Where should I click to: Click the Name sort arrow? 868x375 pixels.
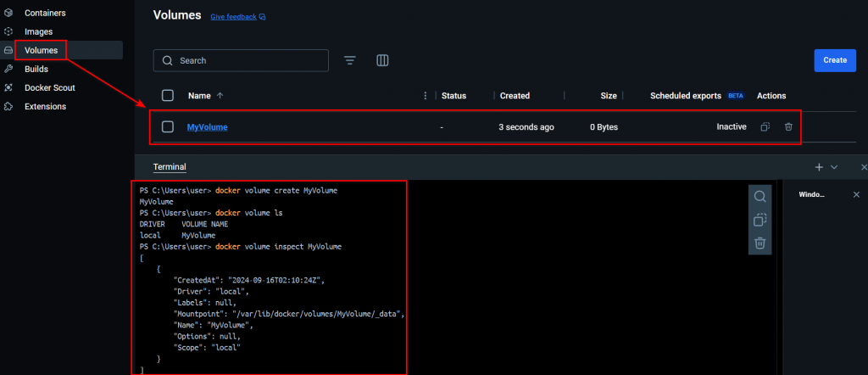(x=220, y=95)
